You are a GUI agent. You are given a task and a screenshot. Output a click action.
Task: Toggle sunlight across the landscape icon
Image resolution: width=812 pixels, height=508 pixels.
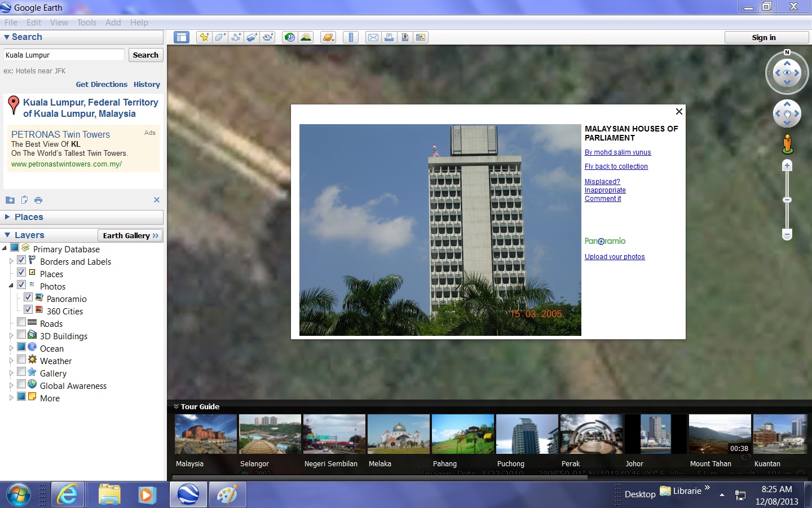coord(306,37)
